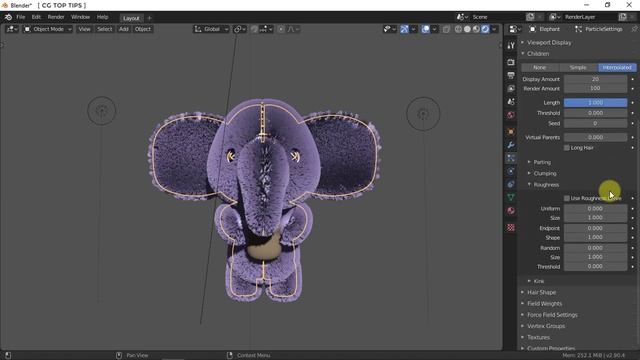Collapse the Roughness subpanel

[x=546, y=185]
